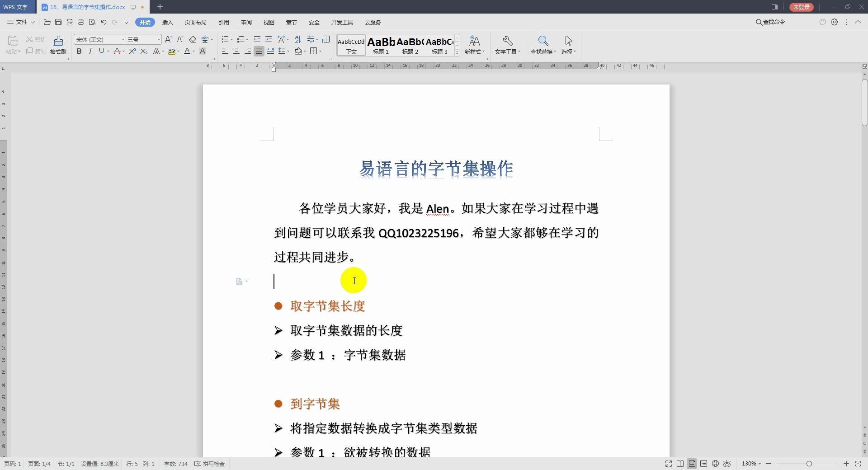The width and height of the screenshot is (868, 470).
Task: Align text left
Action: (x=225, y=52)
